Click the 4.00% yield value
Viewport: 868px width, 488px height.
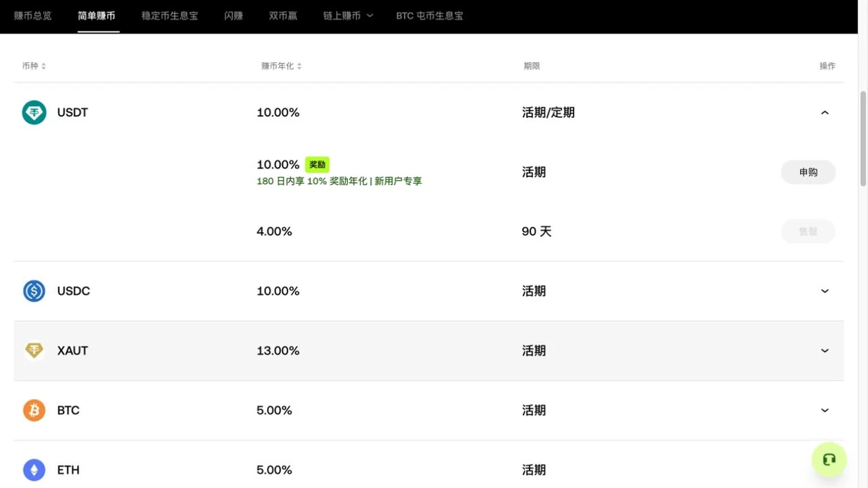[274, 231]
